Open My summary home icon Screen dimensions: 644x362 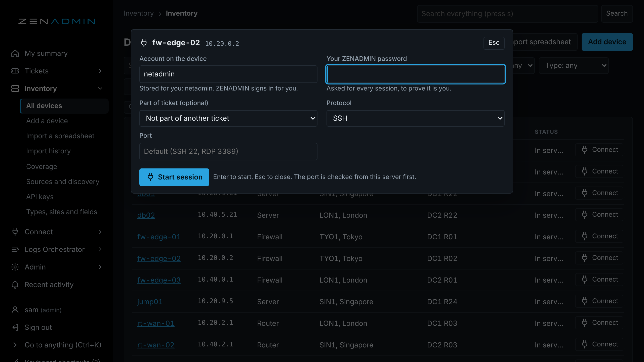[x=15, y=53]
